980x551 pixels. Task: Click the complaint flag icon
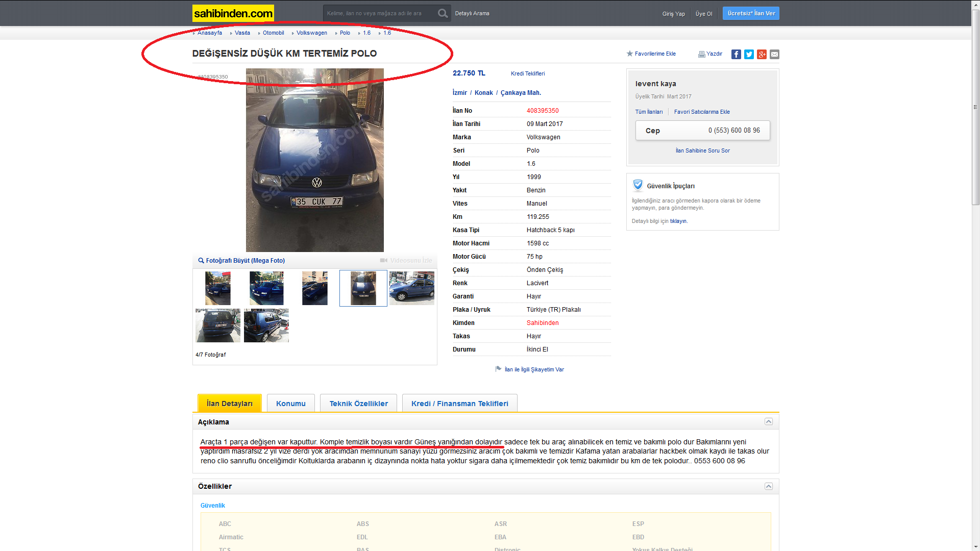[499, 369]
